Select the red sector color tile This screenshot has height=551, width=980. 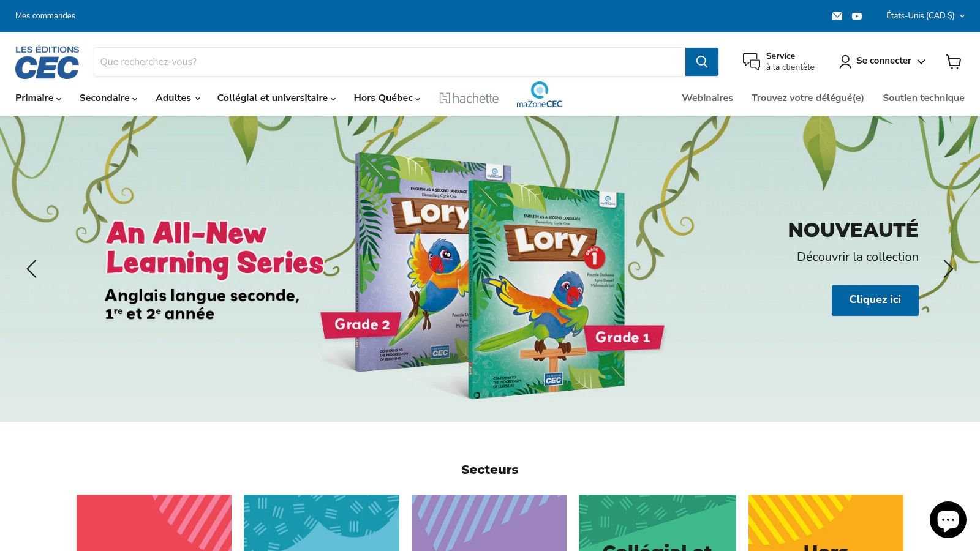(x=154, y=523)
